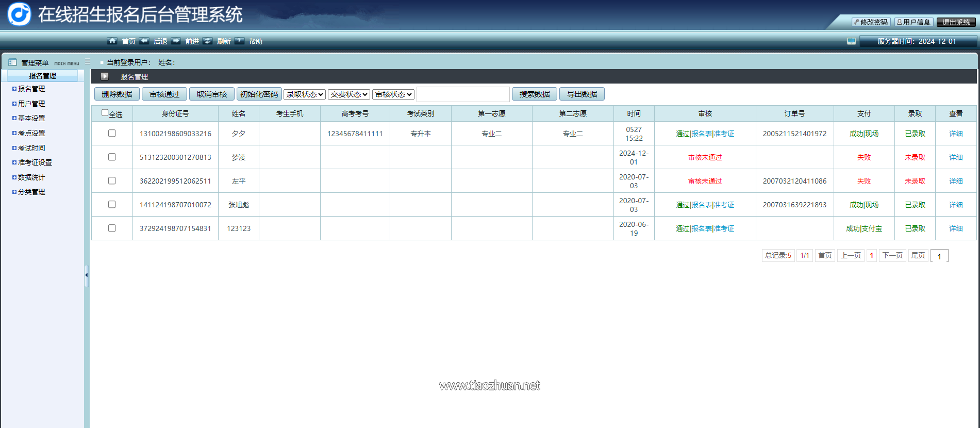Click the bullet icon before 考点设置
The height and width of the screenshot is (428, 980).
point(14,133)
